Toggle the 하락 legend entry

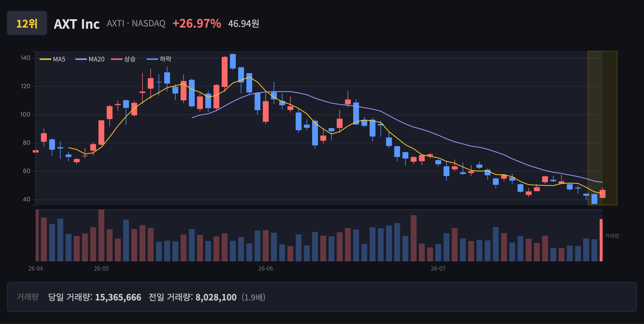tap(159, 59)
